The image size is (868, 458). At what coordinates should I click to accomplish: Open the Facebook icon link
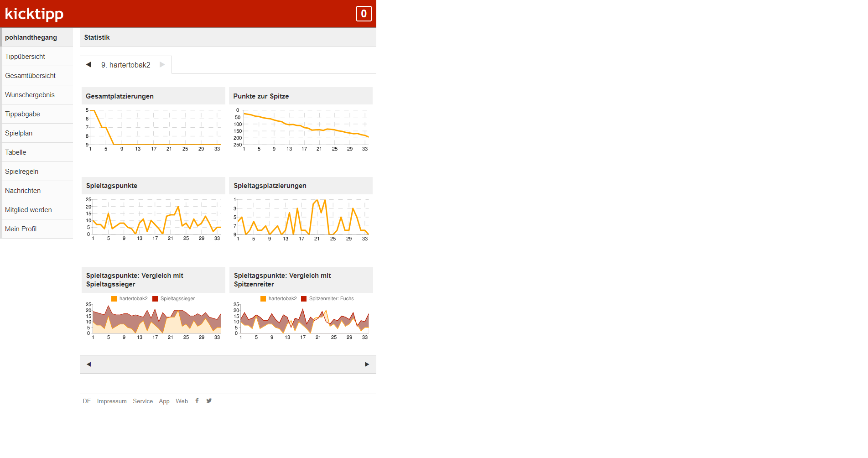[197, 401]
